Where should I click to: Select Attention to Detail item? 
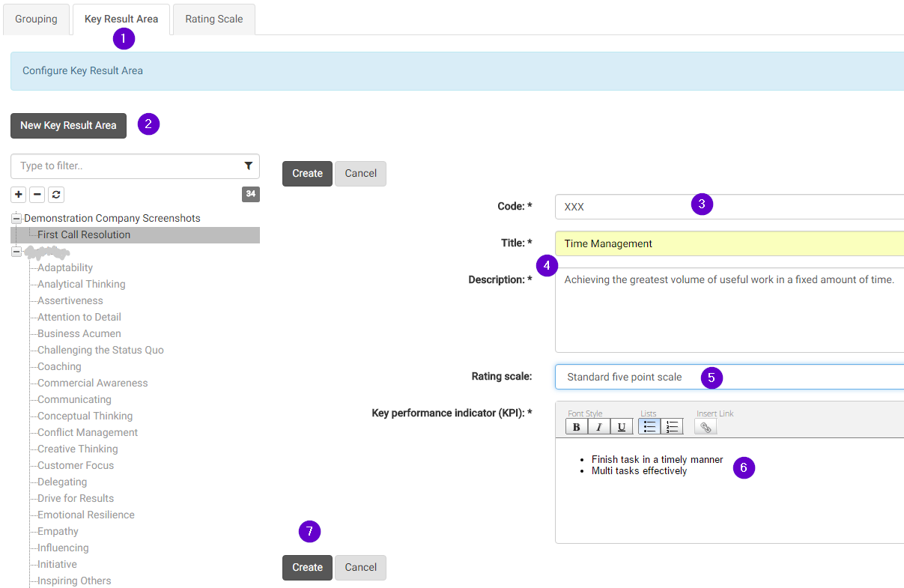click(79, 318)
